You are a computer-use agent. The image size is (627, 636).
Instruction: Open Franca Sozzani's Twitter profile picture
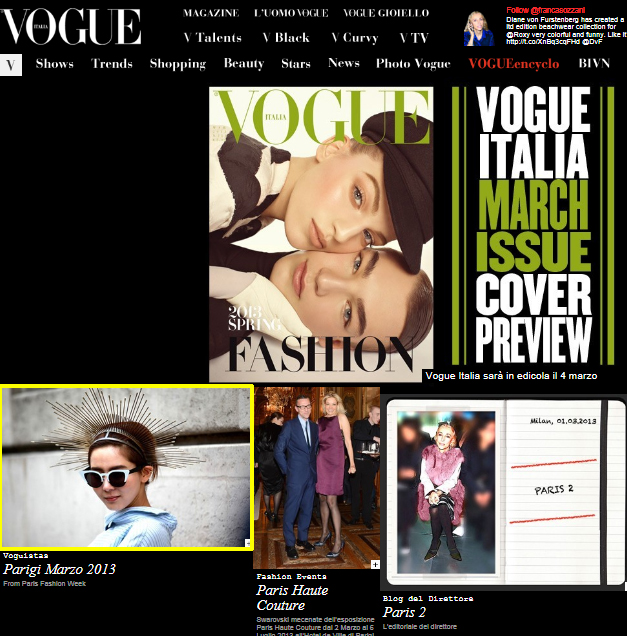(x=479, y=28)
